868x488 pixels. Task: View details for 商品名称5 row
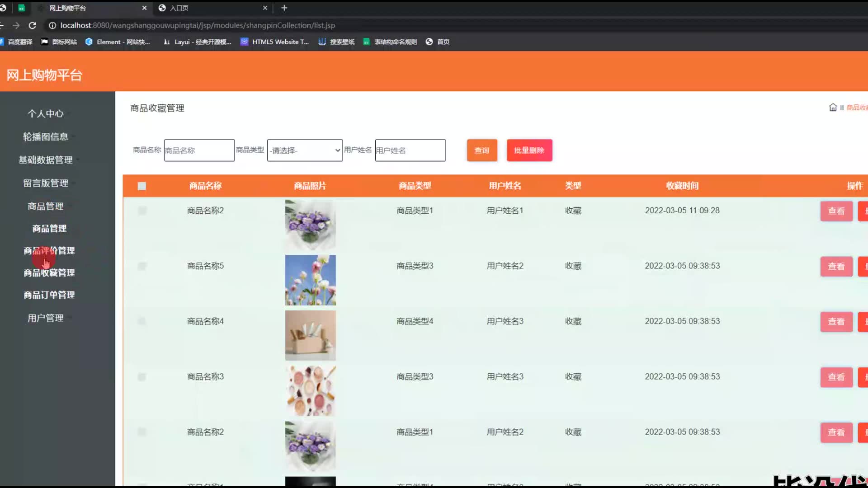(x=836, y=267)
